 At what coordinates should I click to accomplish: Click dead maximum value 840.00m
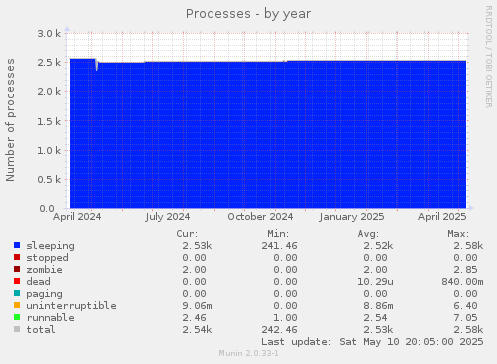[462, 282]
